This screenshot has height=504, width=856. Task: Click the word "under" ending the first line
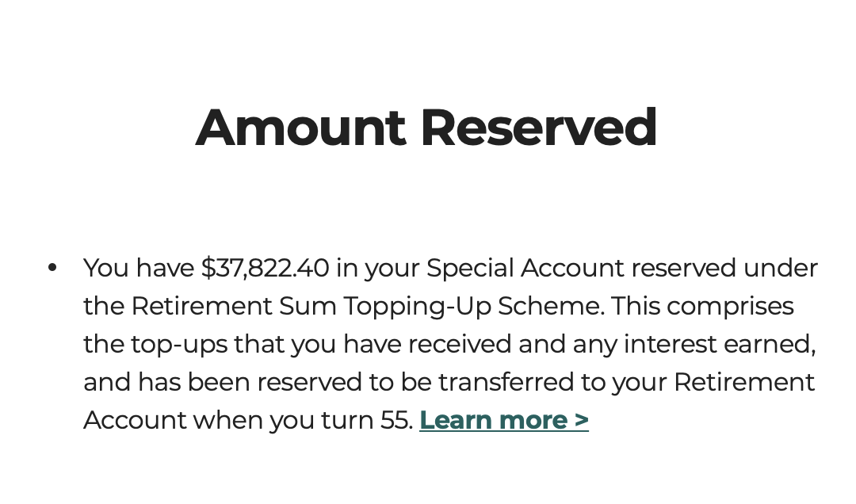coord(781,268)
